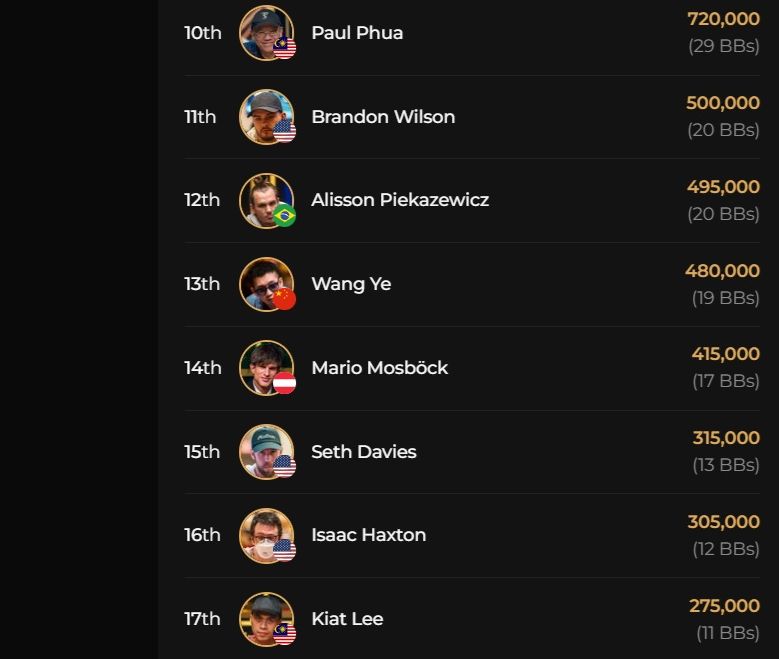Click Paul Phua's 720,000 chip count
Screen dimensions: 779x659
coord(723,19)
